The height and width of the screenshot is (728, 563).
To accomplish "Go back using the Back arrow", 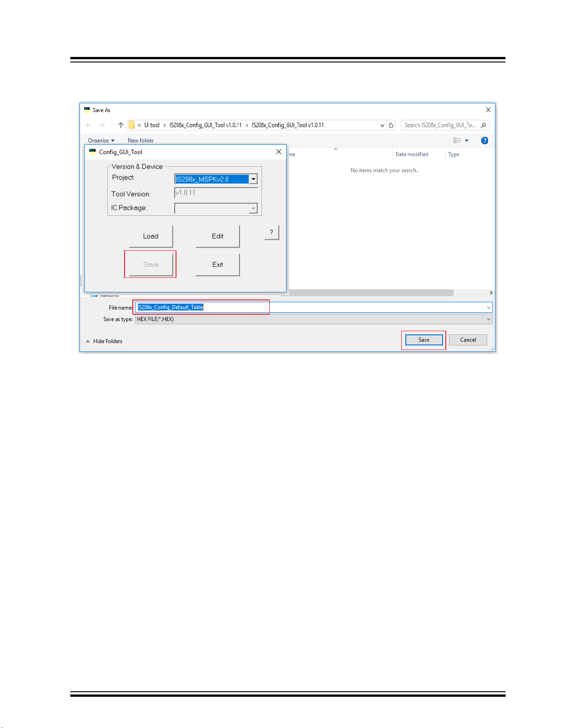I will point(89,125).
